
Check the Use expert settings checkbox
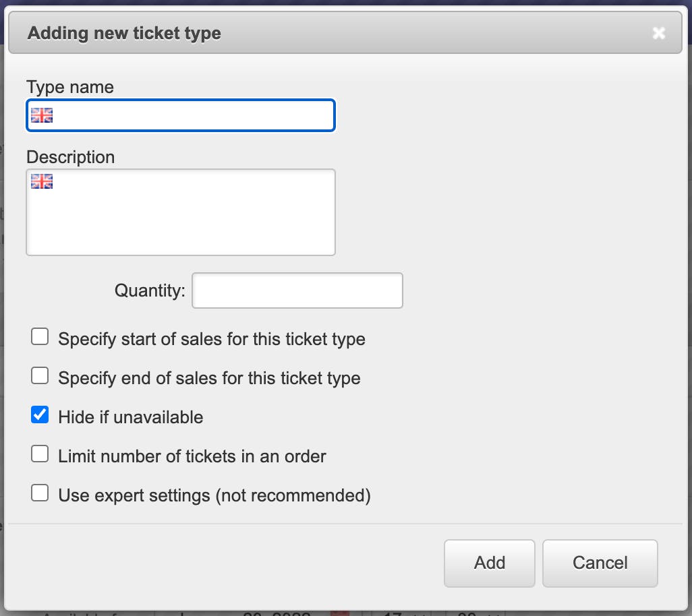[40, 493]
